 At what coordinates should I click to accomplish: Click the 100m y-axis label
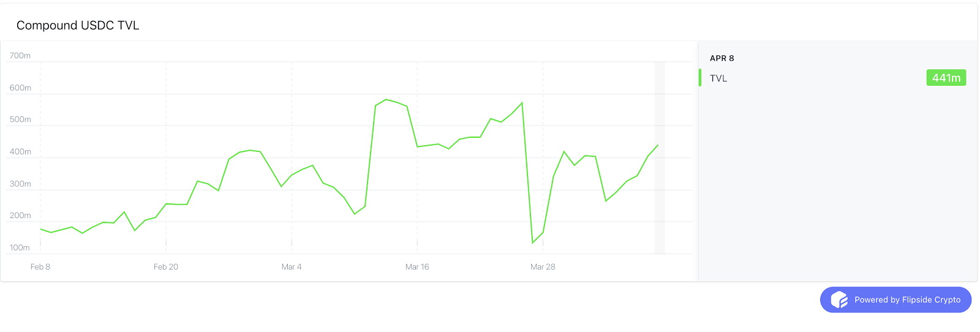[20, 247]
